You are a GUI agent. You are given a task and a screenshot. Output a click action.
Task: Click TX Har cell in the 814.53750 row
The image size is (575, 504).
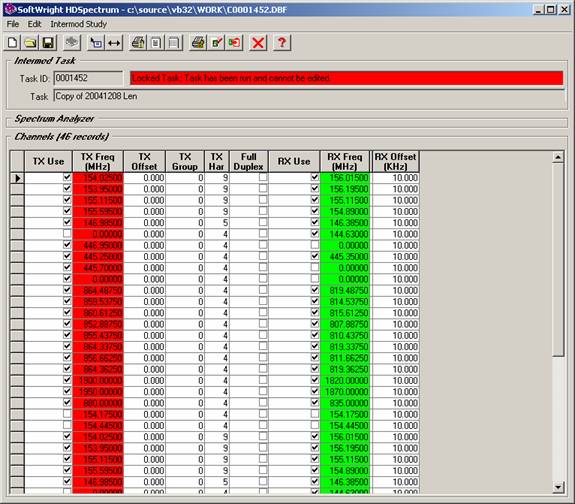point(217,302)
